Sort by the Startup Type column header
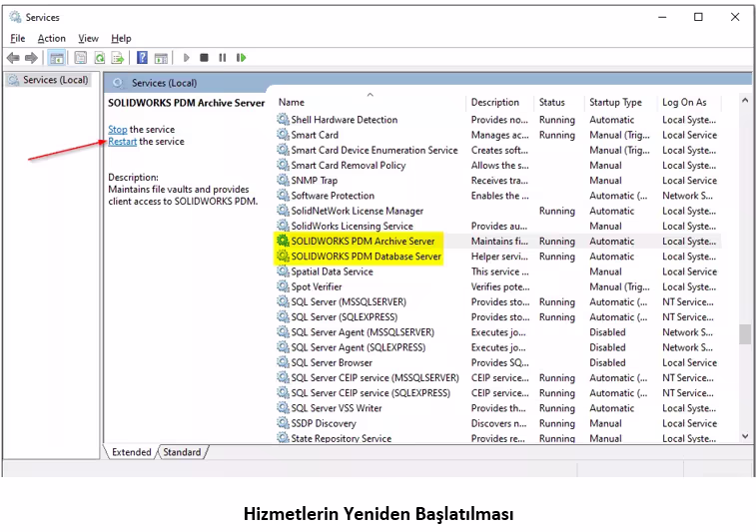This screenshot has width=756, height=532. coord(620,102)
